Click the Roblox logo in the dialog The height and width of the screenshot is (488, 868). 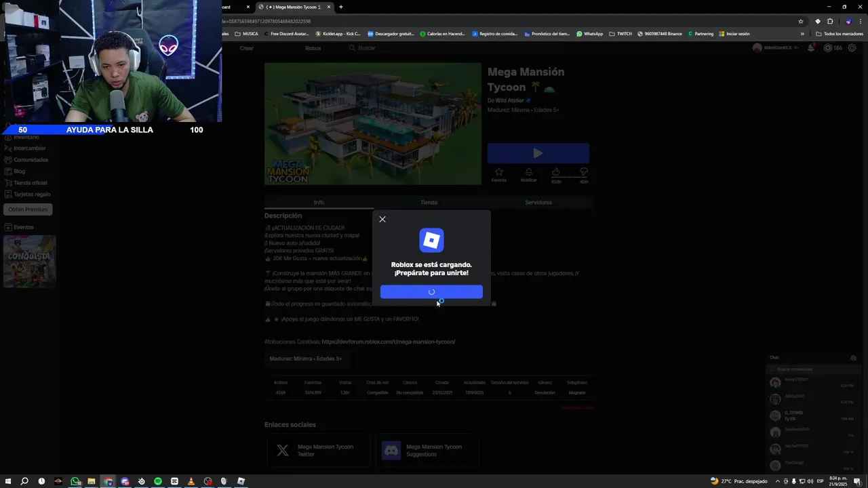tap(431, 240)
